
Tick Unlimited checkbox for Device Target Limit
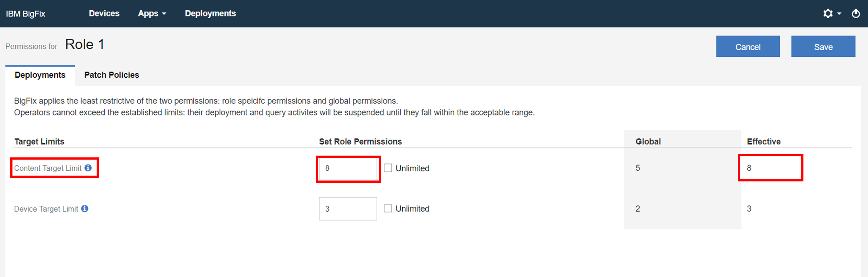(388, 209)
